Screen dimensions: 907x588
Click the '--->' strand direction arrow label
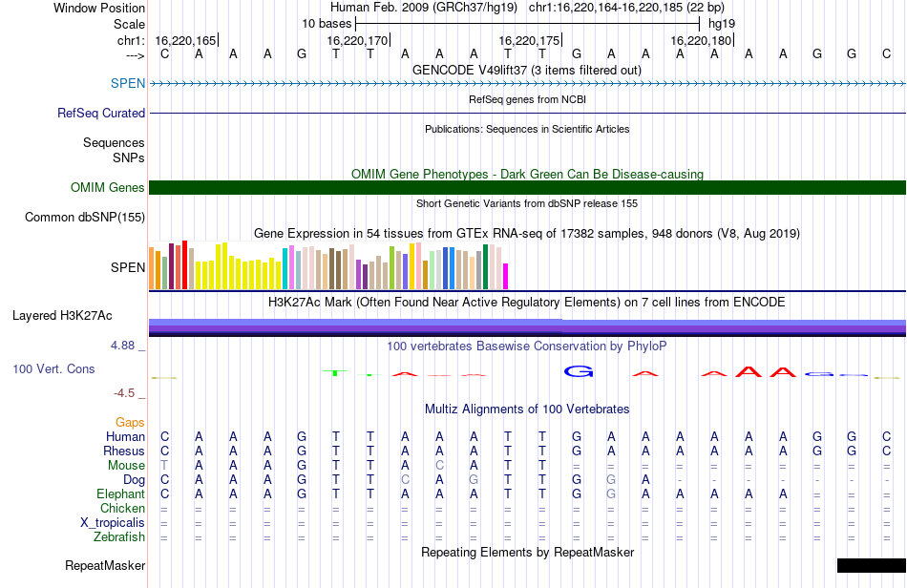pyautogui.click(x=135, y=55)
